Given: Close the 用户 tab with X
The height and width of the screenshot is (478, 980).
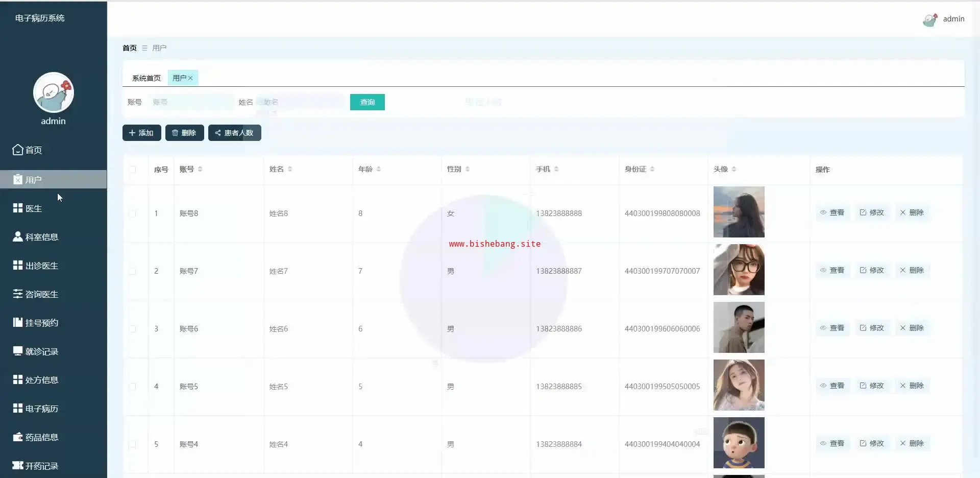Looking at the screenshot, I should coord(190,78).
